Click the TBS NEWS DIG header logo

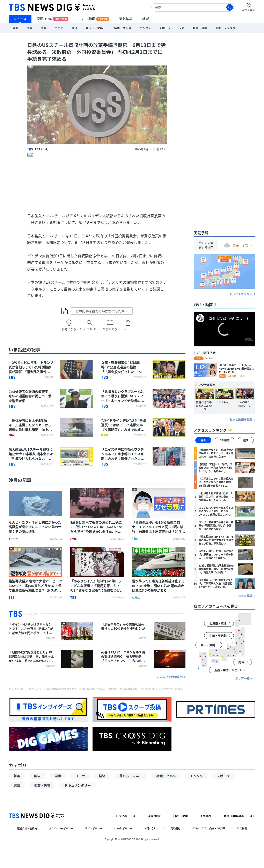52,7
